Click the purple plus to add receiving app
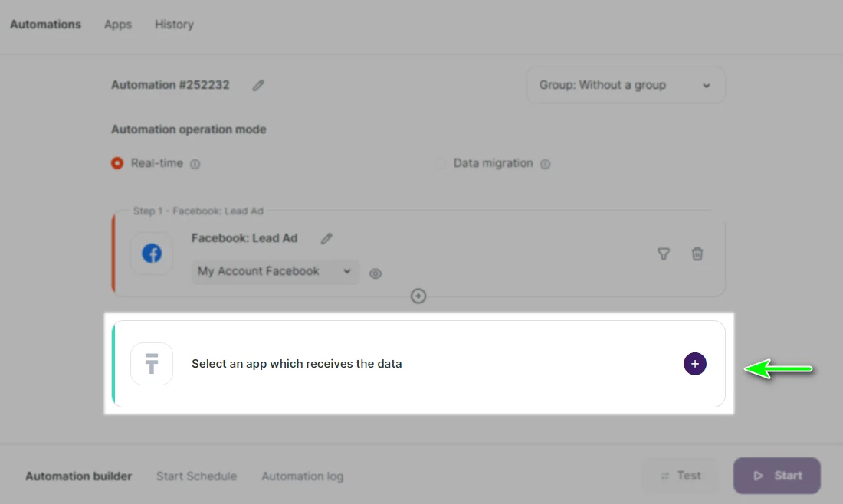The height and width of the screenshot is (504, 843). click(694, 363)
